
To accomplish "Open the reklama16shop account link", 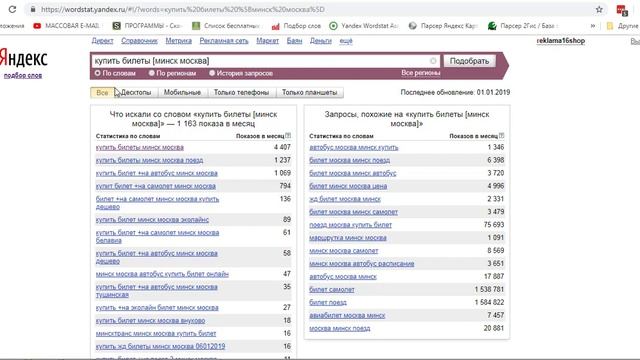I will (x=560, y=41).
